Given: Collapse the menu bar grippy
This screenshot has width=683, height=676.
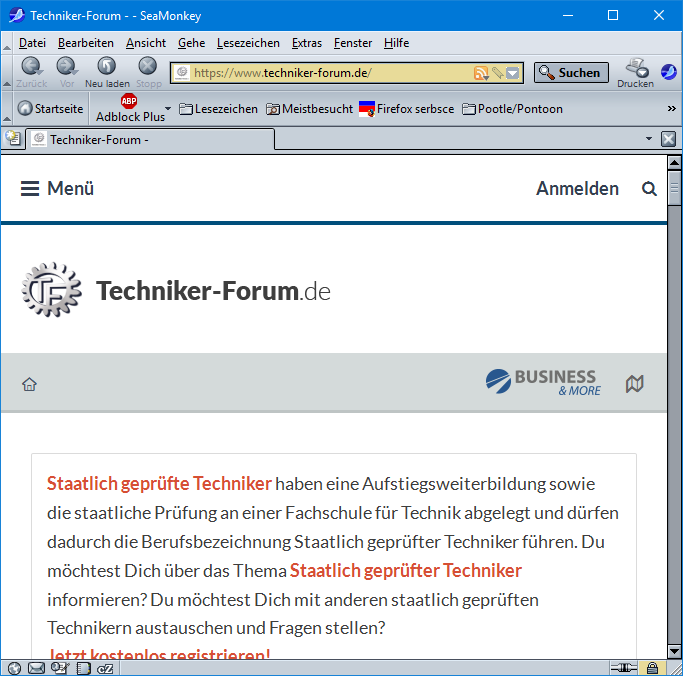Looking at the screenshot, I should pos(7,43).
